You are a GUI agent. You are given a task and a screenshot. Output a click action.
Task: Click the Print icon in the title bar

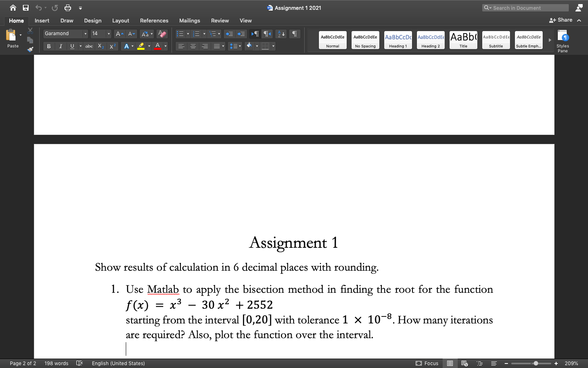[x=68, y=7]
